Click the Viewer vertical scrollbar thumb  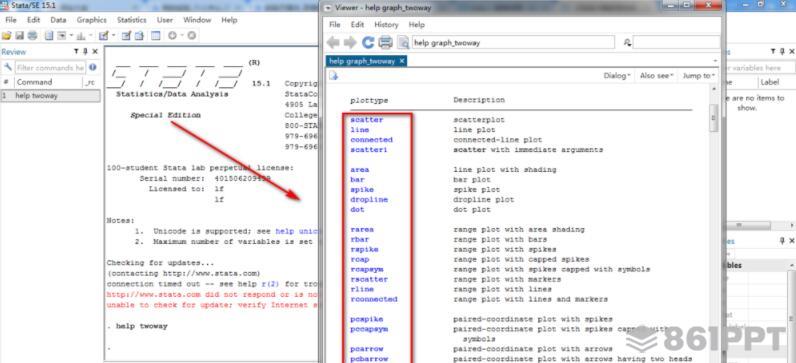click(x=713, y=118)
